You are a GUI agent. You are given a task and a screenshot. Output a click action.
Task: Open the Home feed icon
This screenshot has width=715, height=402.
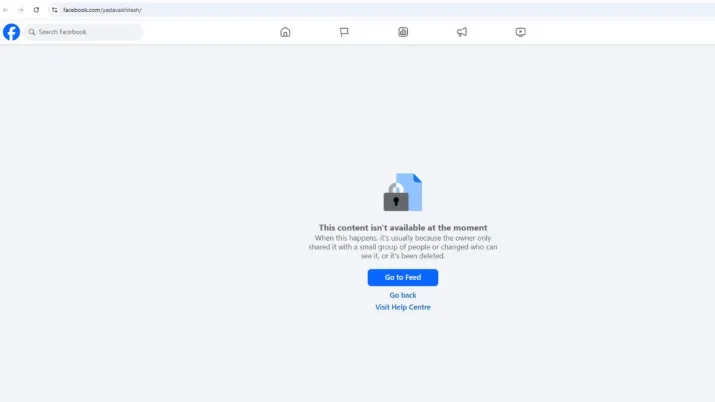[x=285, y=32]
